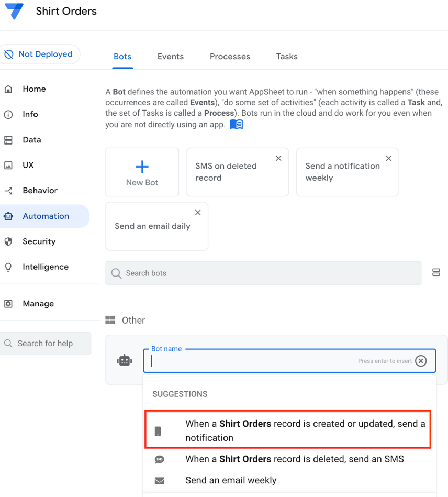Select the Info sidebar icon

point(30,114)
